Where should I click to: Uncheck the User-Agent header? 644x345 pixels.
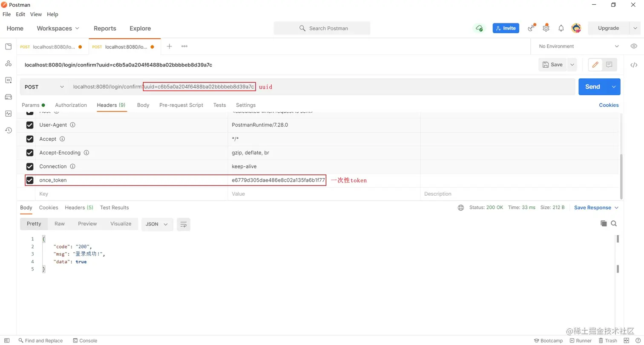(30, 125)
